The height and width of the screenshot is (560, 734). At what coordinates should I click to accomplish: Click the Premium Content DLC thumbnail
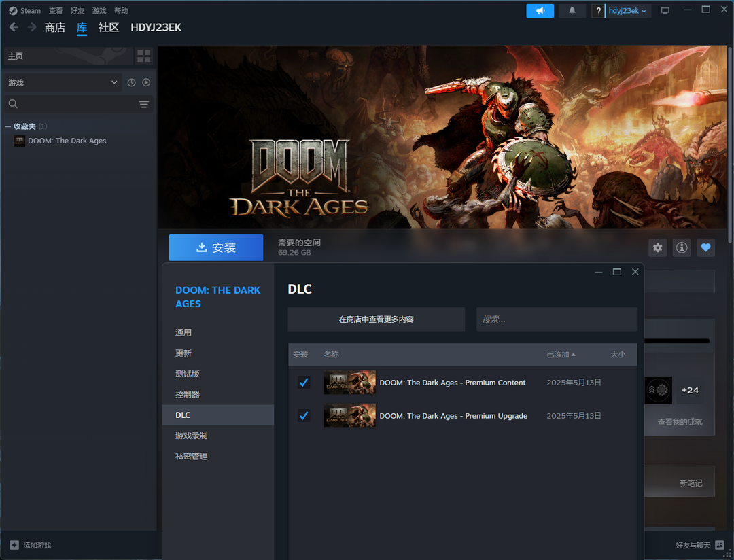[350, 383]
